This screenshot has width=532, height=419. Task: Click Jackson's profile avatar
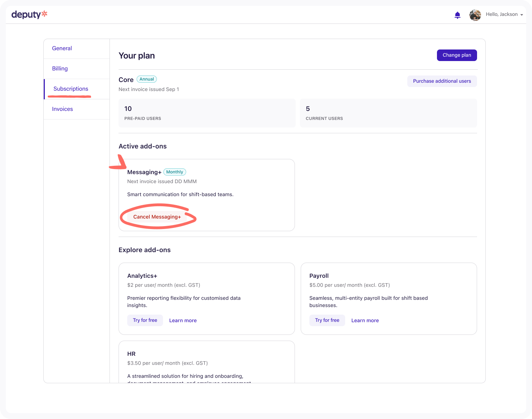pyautogui.click(x=475, y=15)
